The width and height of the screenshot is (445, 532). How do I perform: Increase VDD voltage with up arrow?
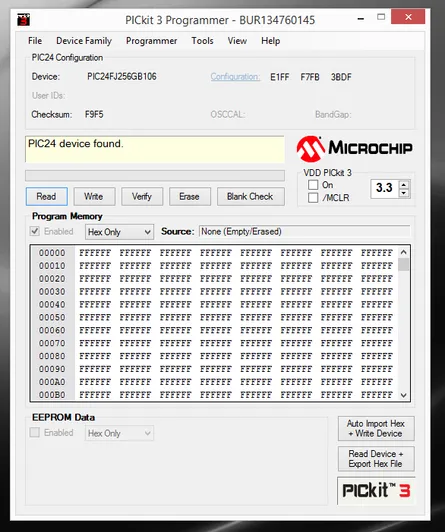tap(404, 185)
